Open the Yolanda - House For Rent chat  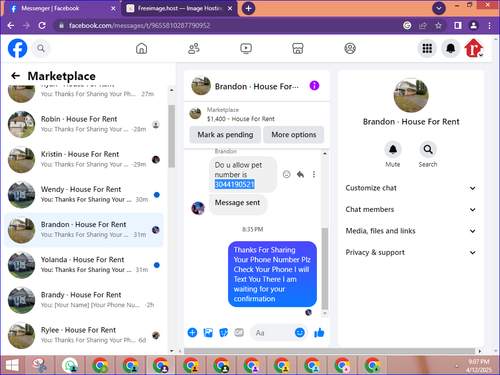(x=84, y=265)
